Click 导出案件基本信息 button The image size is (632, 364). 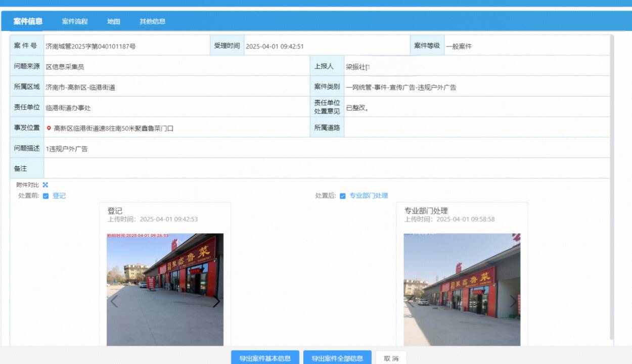[265, 358]
